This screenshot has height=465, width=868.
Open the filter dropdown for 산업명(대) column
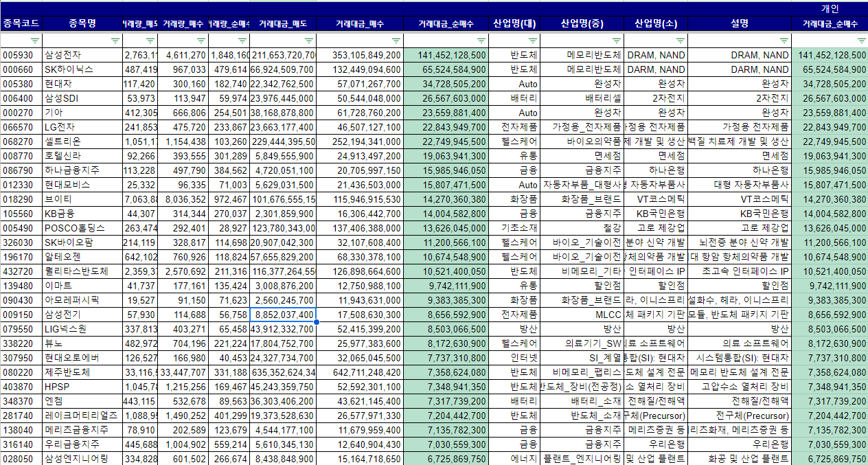coord(532,41)
